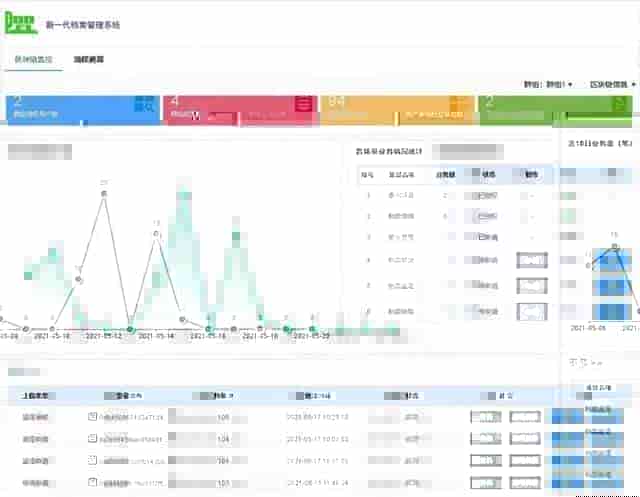Click the value 105 in bottom table
Image resolution: width=640 pixels, height=497 pixels.
tap(223, 417)
